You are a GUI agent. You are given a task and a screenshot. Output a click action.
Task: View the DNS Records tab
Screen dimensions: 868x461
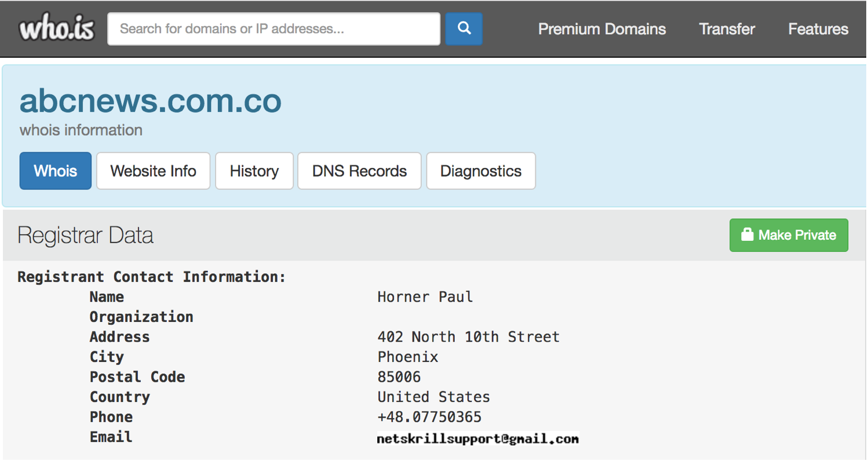359,171
